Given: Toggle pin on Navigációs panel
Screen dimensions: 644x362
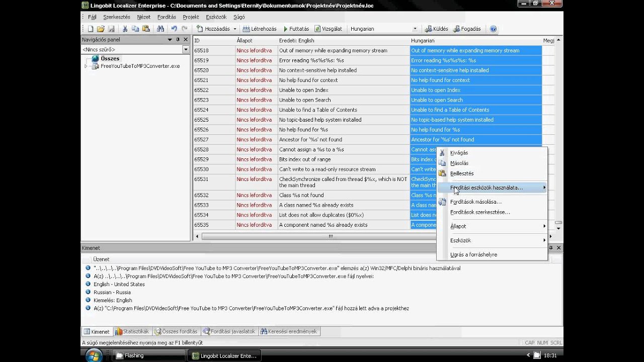Looking at the screenshot, I should [178, 40].
